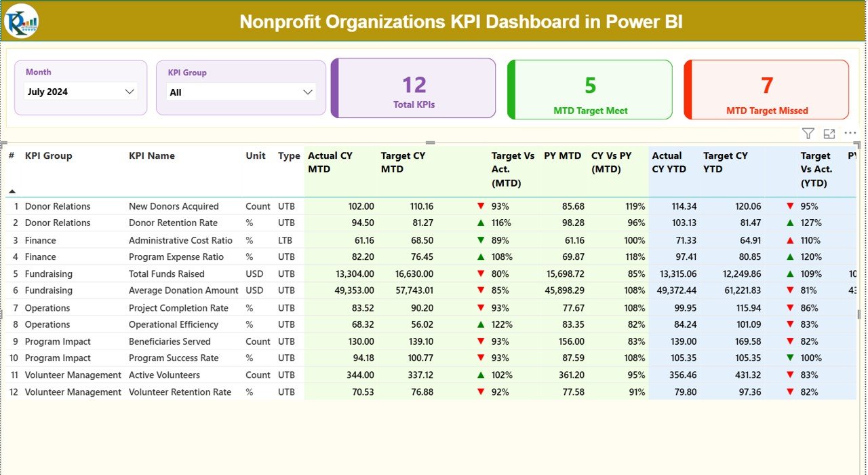Image resolution: width=868 pixels, height=475 pixels.
Task: Click the sort arrow under the # column header
Action: tap(12, 191)
